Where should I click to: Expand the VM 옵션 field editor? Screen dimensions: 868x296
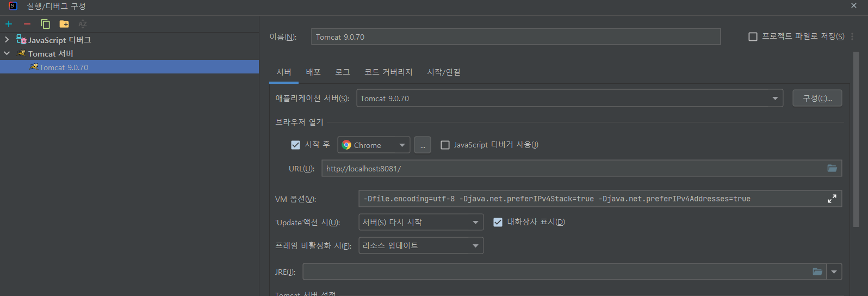(832, 199)
